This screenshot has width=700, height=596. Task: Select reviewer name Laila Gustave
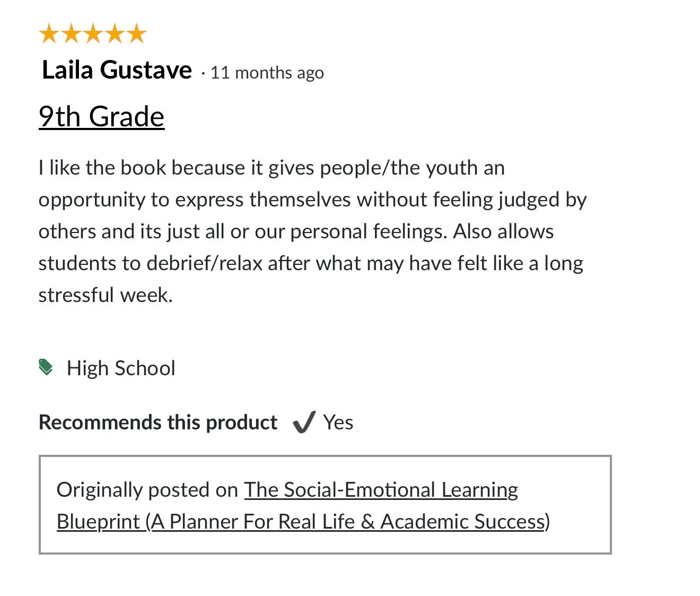pyautogui.click(x=117, y=70)
